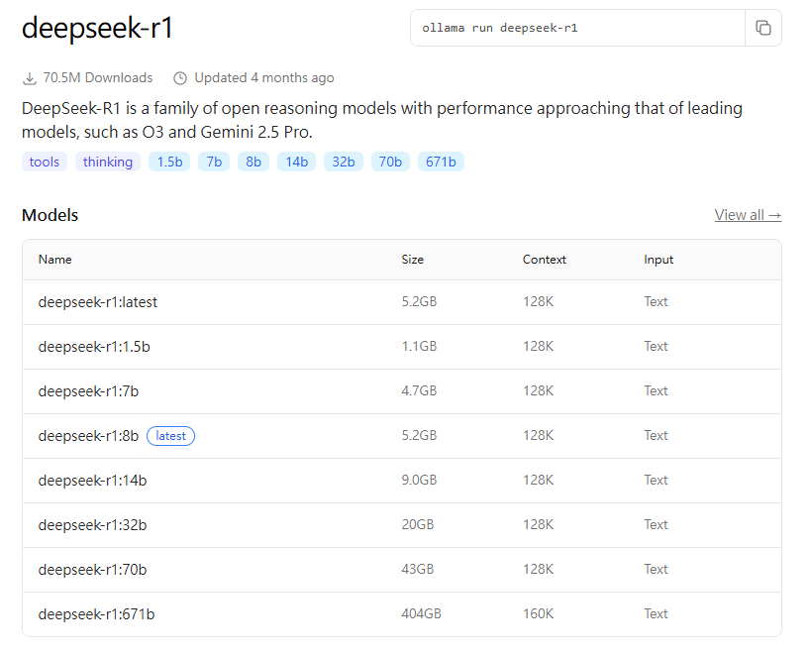Open the deepseek-r1:latest model row
Screen dimensions: 812x656
coord(98,302)
